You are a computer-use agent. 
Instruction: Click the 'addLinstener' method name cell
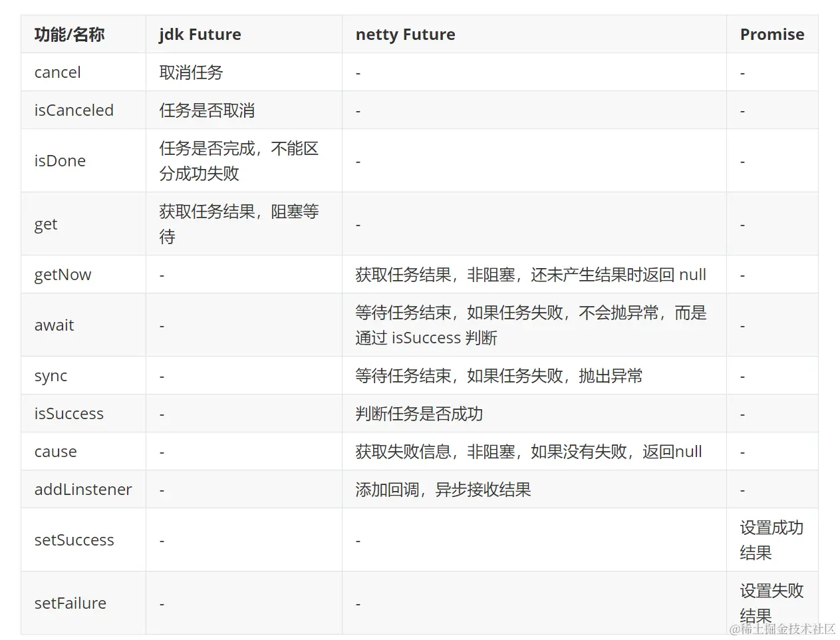(x=83, y=490)
